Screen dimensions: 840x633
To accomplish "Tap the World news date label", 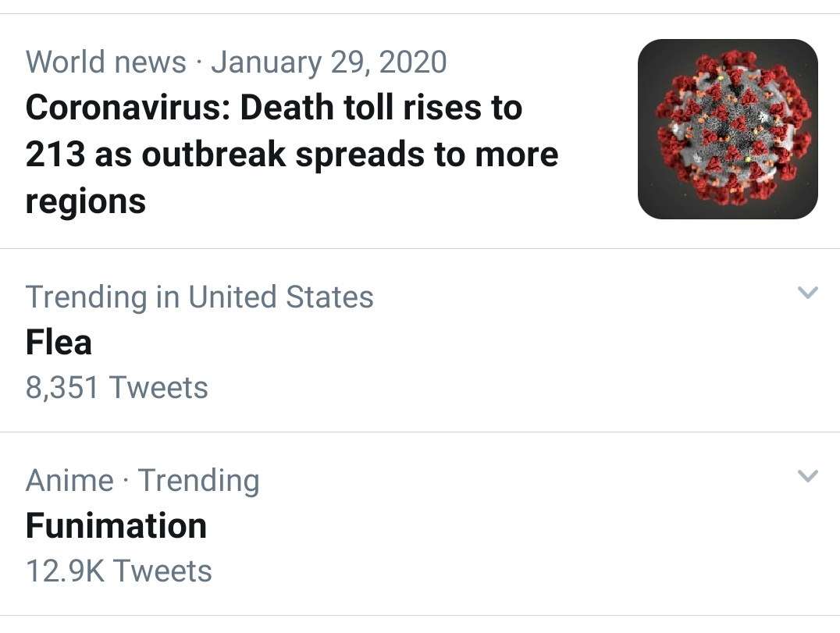I will click(237, 62).
